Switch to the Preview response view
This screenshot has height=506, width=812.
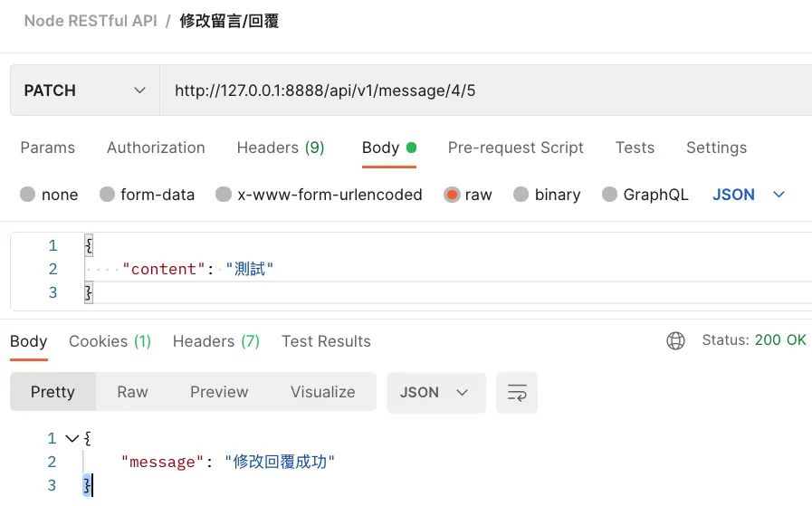219,393
